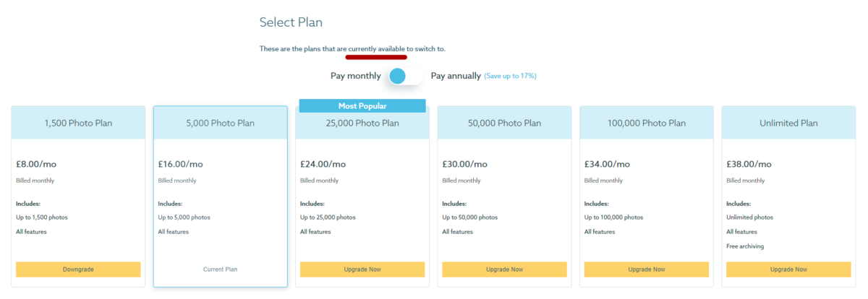Click the Unlimited Plan header
This screenshot has height=299, width=868.
(788, 123)
